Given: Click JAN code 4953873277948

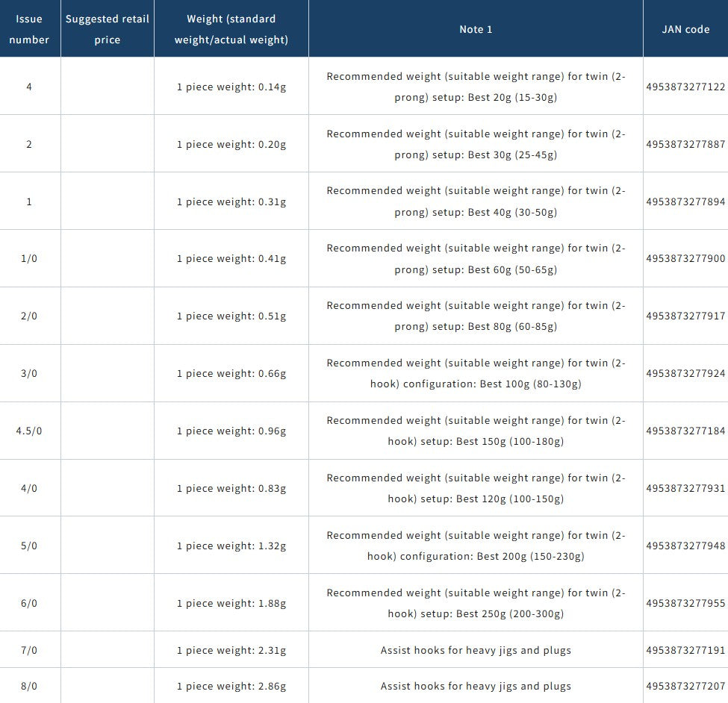Looking at the screenshot, I should pos(685,546).
